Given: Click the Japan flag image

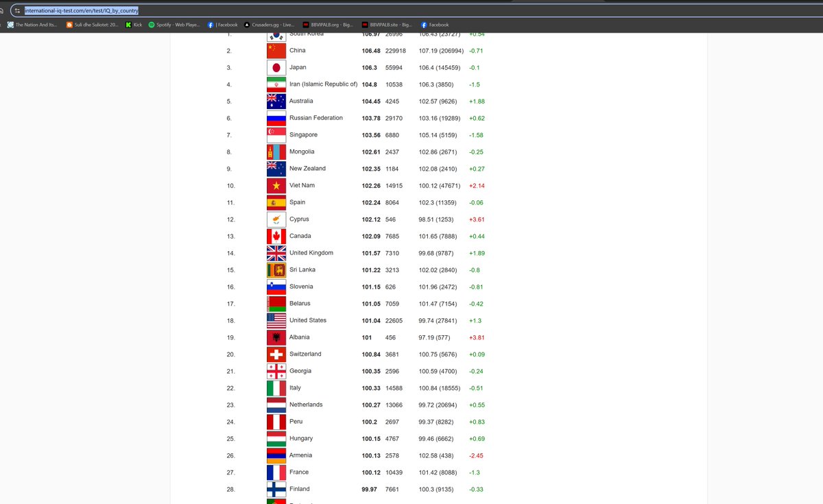Looking at the screenshot, I should click(276, 68).
